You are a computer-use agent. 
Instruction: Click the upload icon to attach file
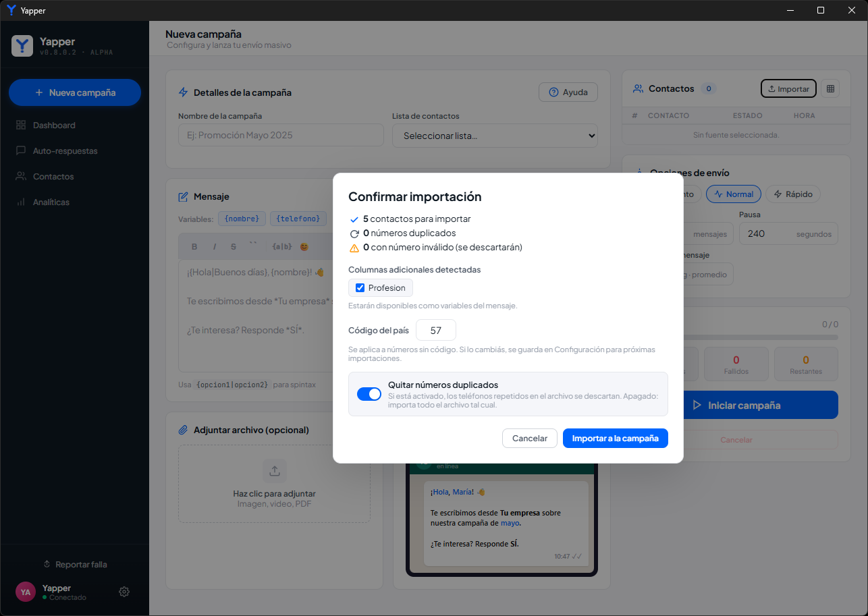click(274, 470)
